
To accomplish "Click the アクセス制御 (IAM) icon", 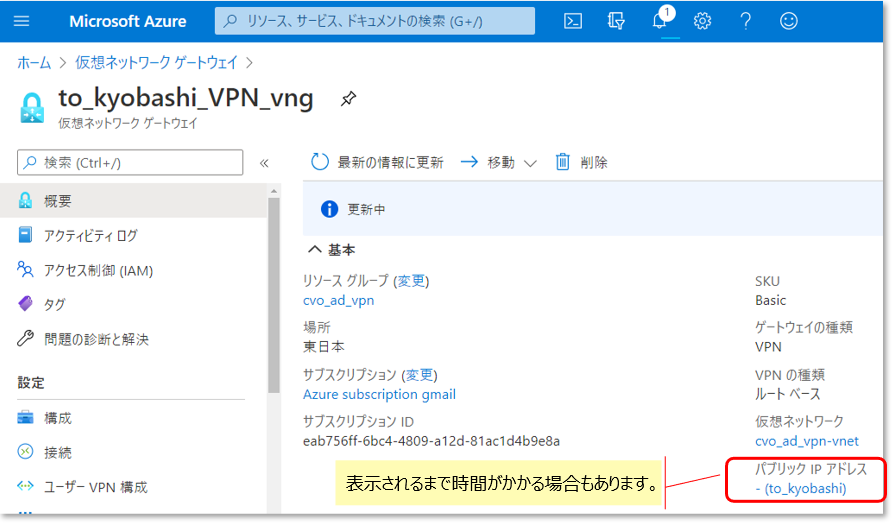I will tap(25, 270).
